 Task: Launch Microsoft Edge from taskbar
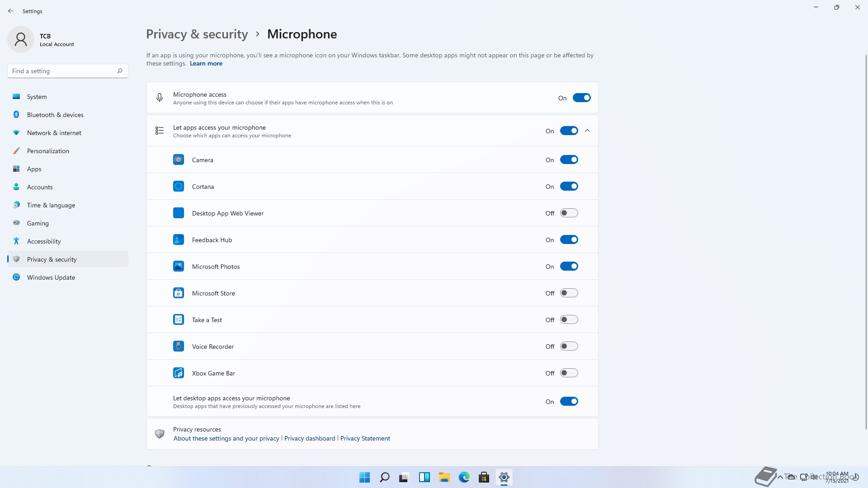pyautogui.click(x=464, y=477)
